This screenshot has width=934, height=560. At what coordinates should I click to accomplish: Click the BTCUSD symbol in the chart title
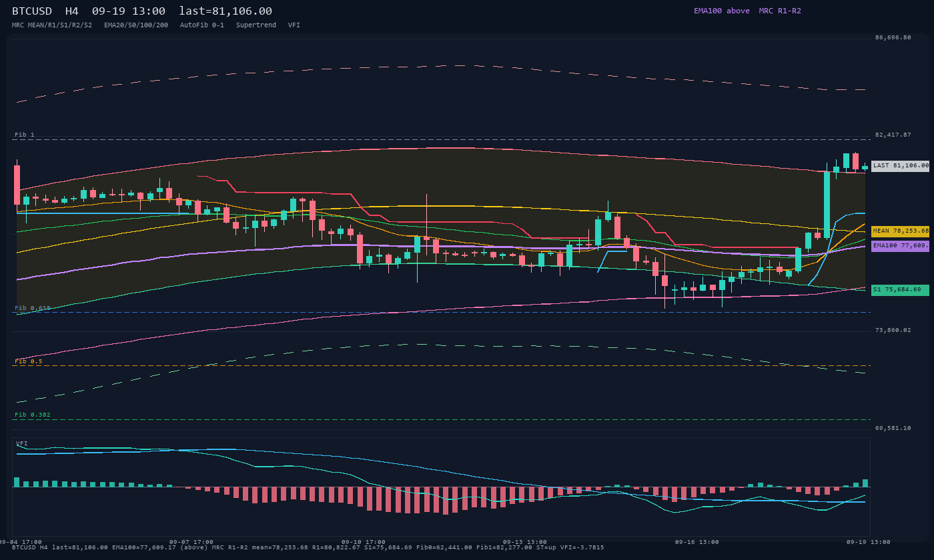click(33, 11)
